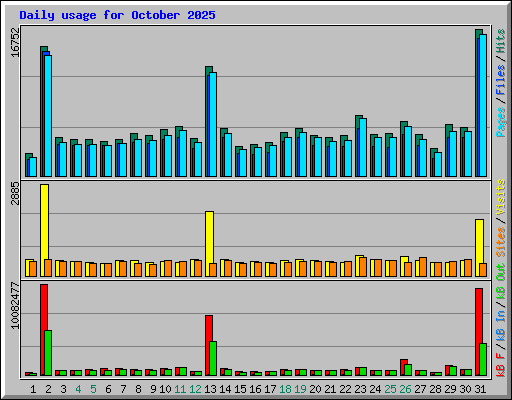Click the green kB Out bar for day 2
The height and width of the screenshot is (400, 512).
(x=48, y=353)
